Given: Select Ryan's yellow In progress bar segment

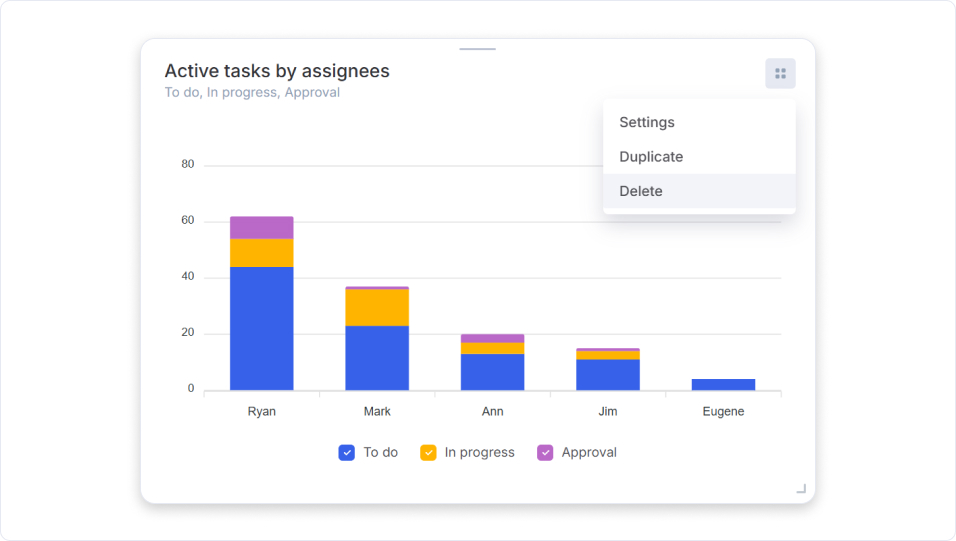Looking at the screenshot, I should click(x=261, y=253).
